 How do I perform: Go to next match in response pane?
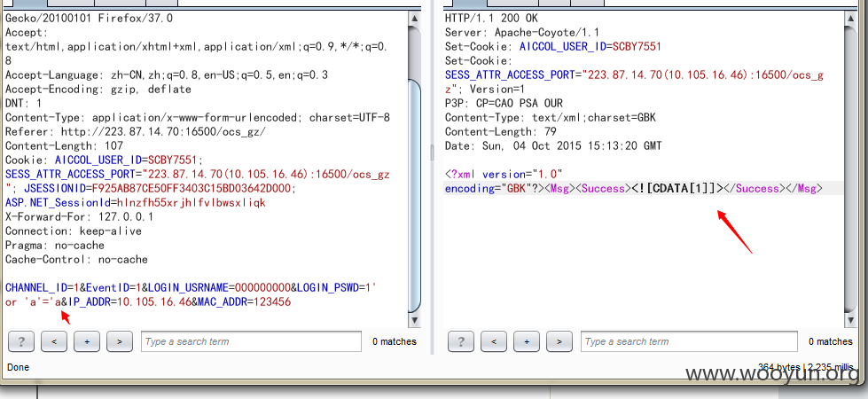point(559,341)
